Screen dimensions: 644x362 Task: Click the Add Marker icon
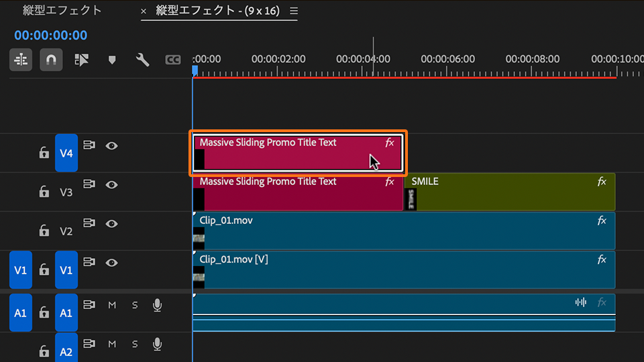click(112, 60)
